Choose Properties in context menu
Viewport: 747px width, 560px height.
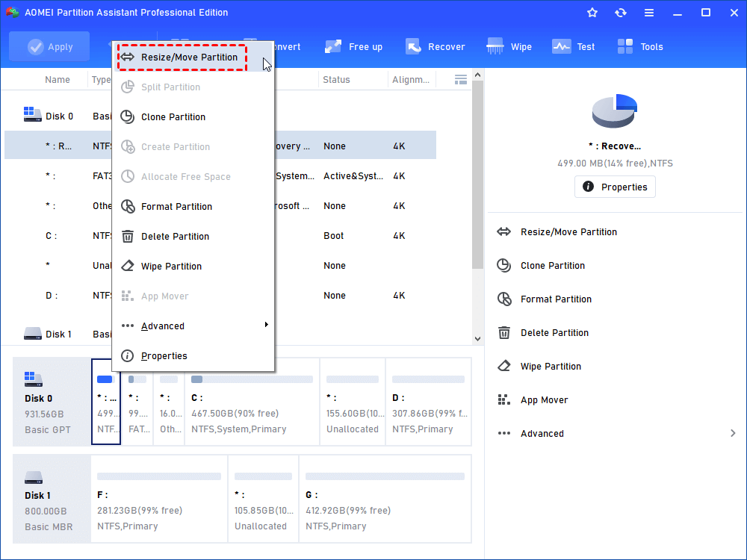click(193, 356)
